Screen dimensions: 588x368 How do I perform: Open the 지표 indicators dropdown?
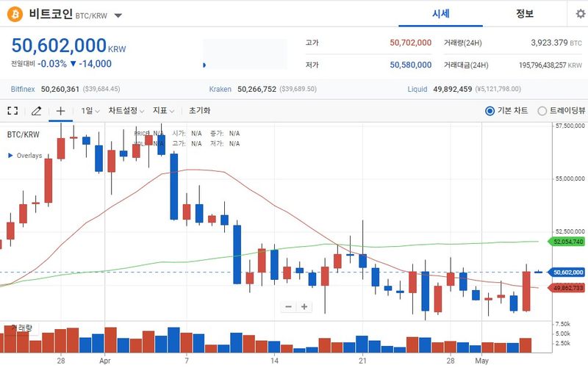tap(163, 111)
